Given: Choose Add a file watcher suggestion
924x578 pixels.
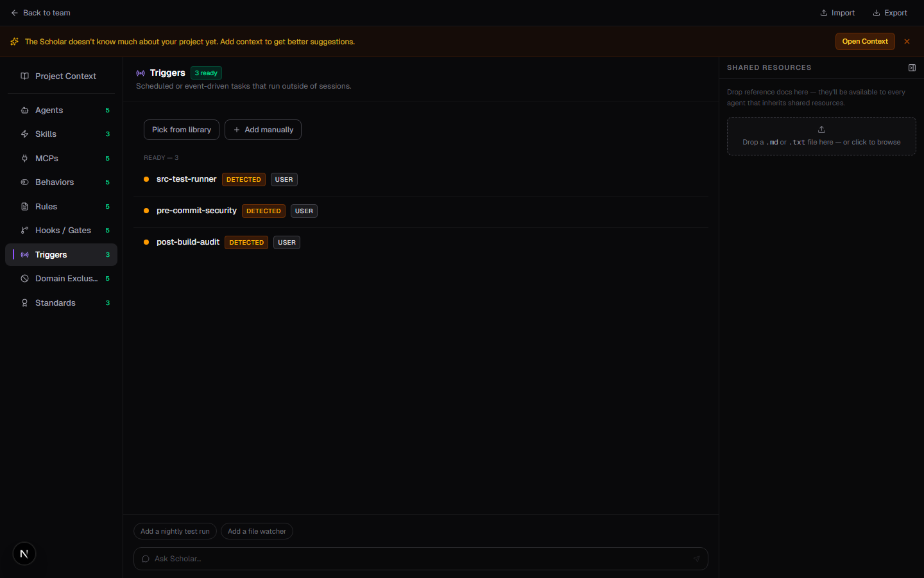Looking at the screenshot, I should click(257, 531).
